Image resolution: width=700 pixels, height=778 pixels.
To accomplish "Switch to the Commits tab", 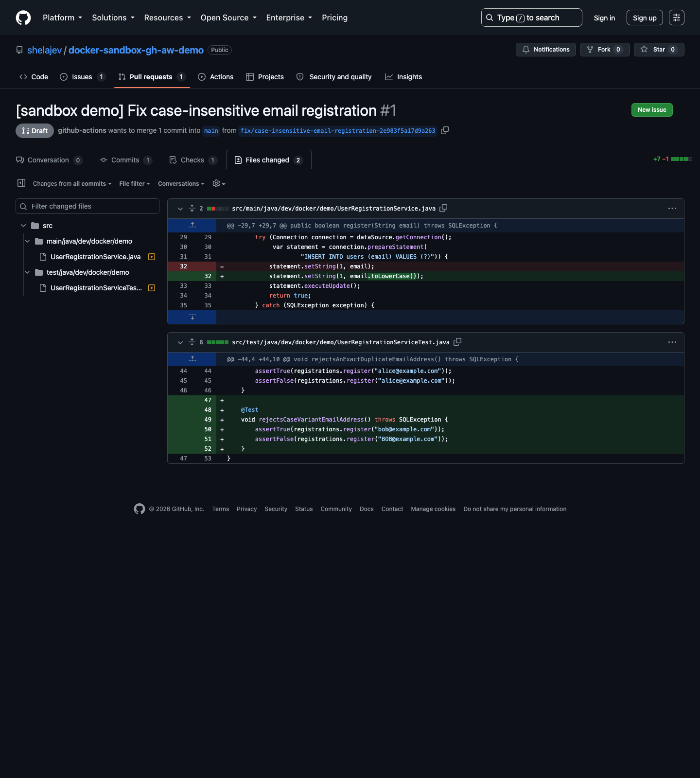I will pos(126,160).
